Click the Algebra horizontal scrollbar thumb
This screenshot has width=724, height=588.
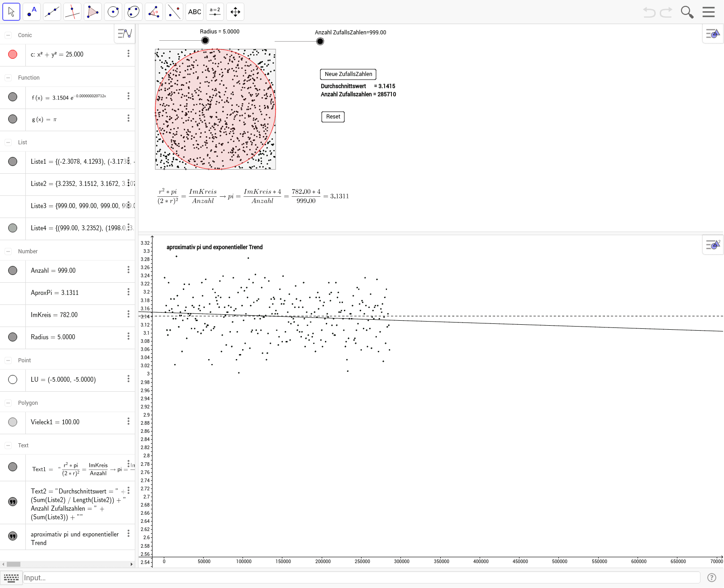13,564
